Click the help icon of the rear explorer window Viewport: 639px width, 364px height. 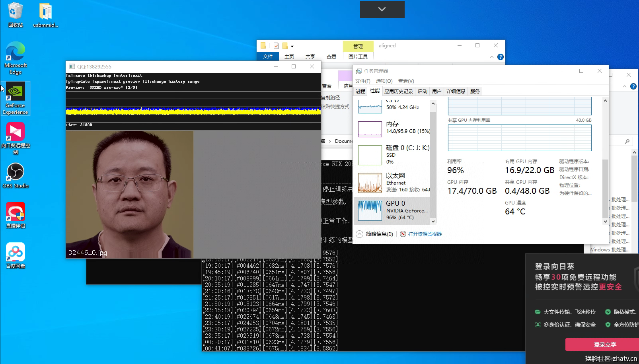pos(633,86)
